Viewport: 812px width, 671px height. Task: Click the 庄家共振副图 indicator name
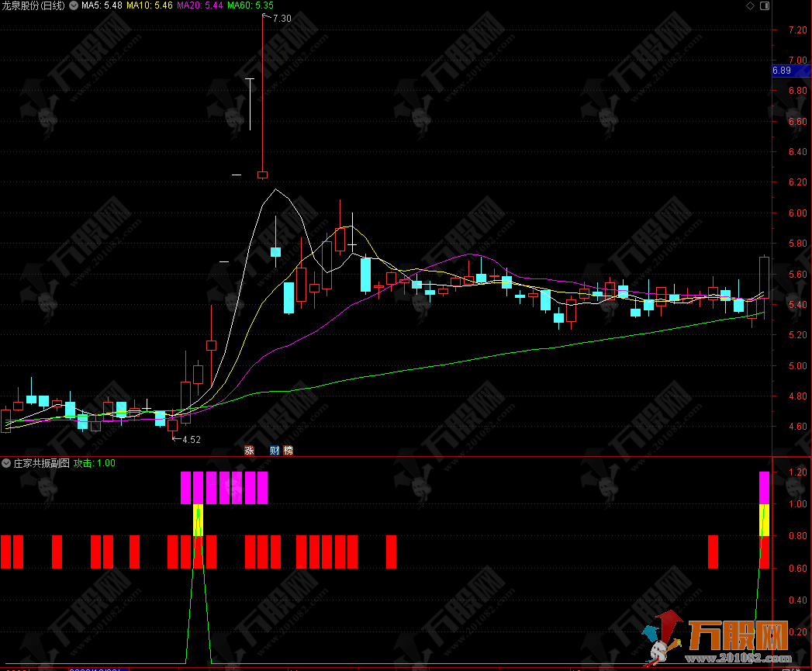pos(41,462)
